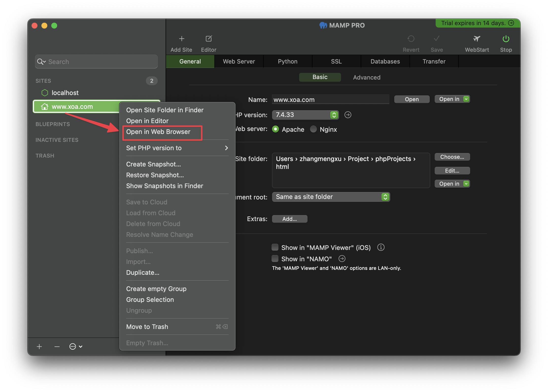Click the www.xoa.com house icon

(x=45, y=107)
